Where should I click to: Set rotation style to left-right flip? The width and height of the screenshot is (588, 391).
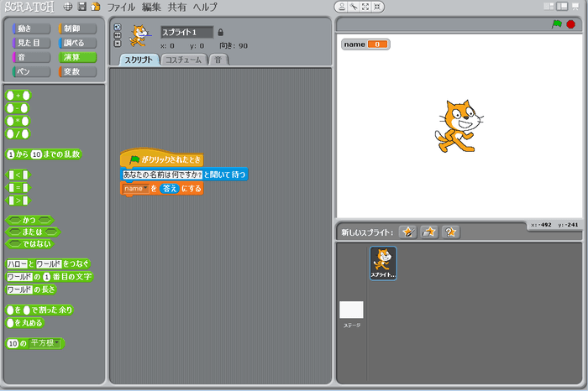[118, 35]
